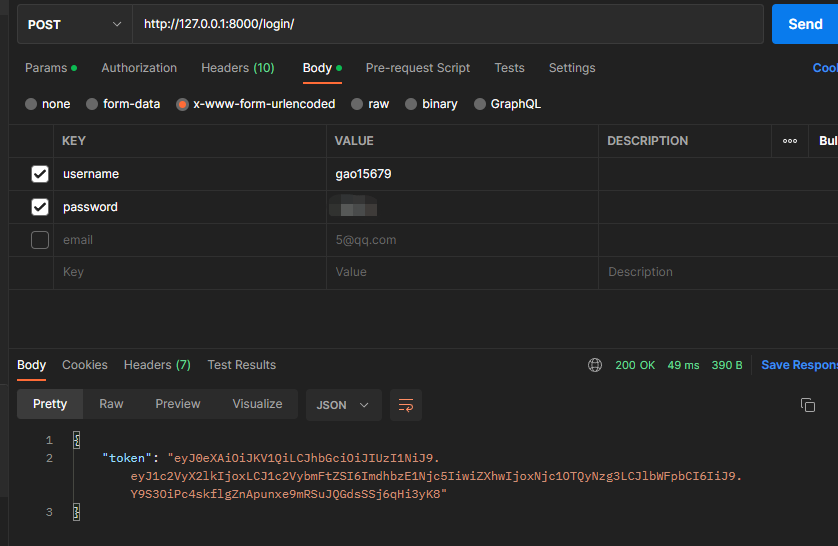Enable the email parameter checkbox
The width and height of the screenshot is (838, 546).
coord(40,240)
